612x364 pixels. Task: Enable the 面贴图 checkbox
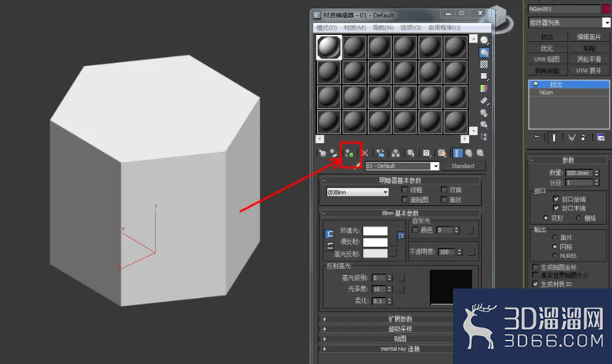click(405, 199)
